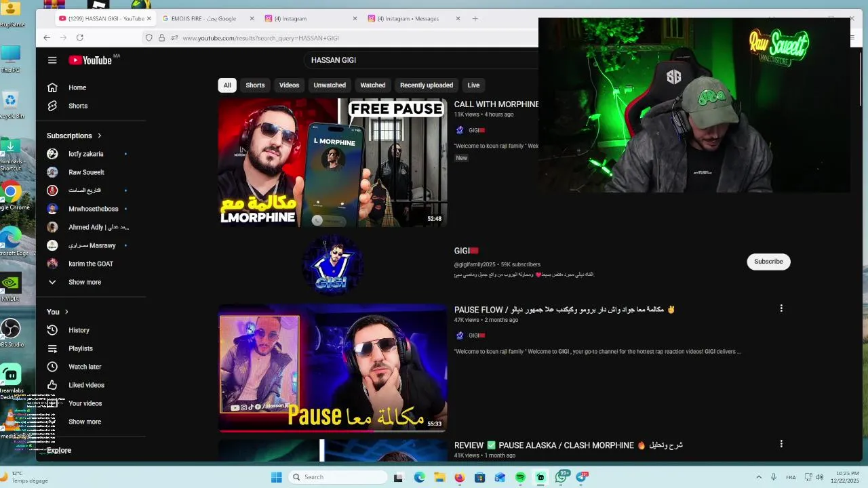The image size is (868, 488).
Task: Click the browser address bar URL
Action: (260, 38)
